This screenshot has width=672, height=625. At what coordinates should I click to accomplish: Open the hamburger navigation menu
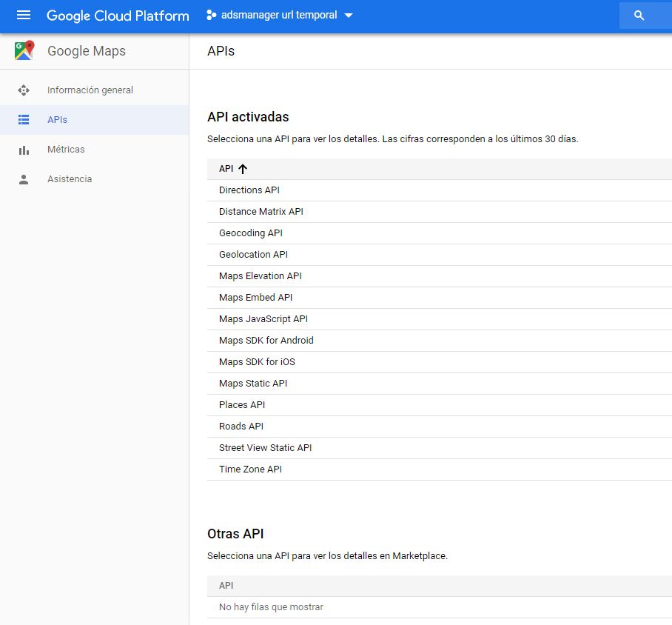click(24, 16)
